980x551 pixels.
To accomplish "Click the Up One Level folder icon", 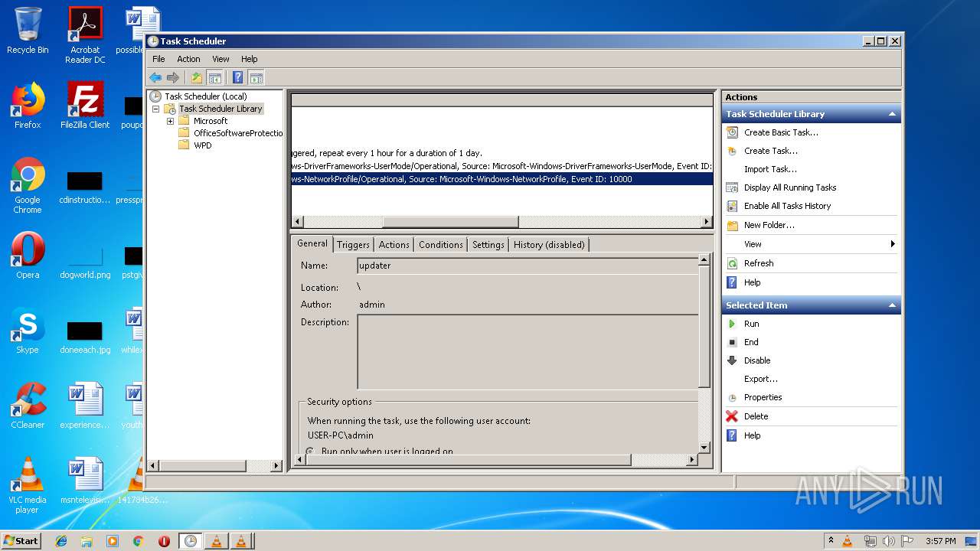I will point(197,77).
